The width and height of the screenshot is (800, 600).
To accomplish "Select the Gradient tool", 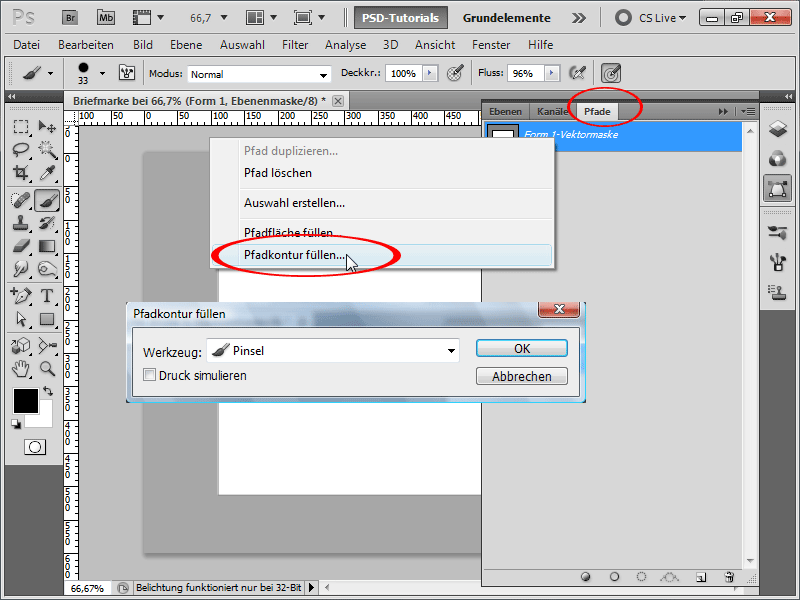I will [x=47, y=246].
